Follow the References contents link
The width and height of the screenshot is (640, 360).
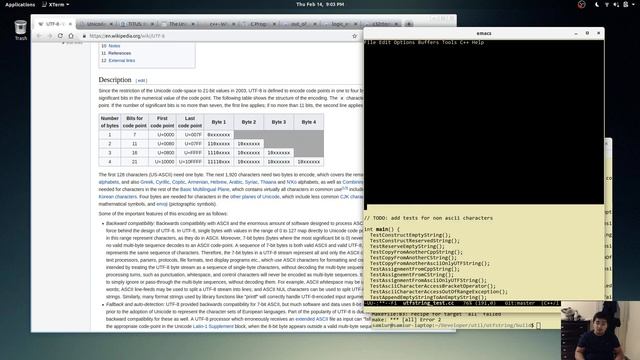(x=120, y=53)
